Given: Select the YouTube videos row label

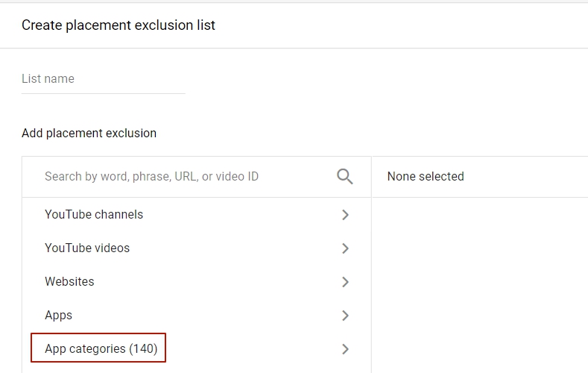Looking at the screenshot, I should (x=87, y=248).
